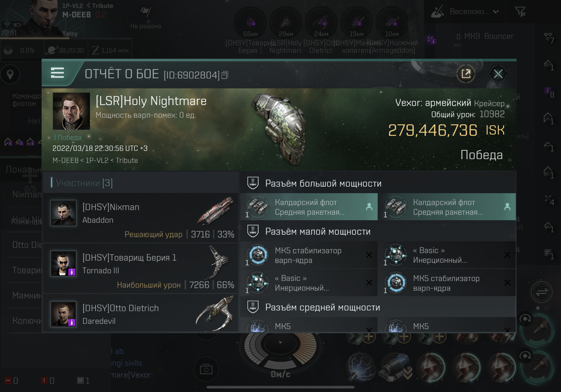Screen dimensions: 561x392
Task: Open Holy Nightmare pilot portrait
Action: click(71, 111)
